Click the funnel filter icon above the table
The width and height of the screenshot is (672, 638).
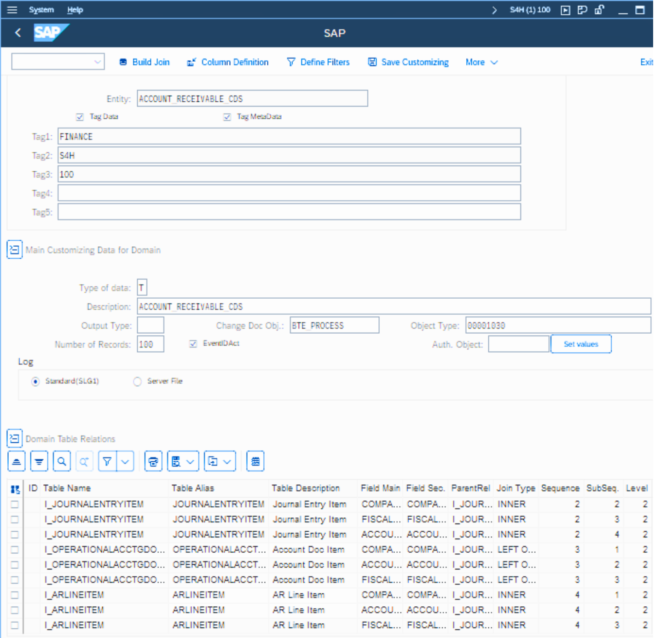coord(107,461)
